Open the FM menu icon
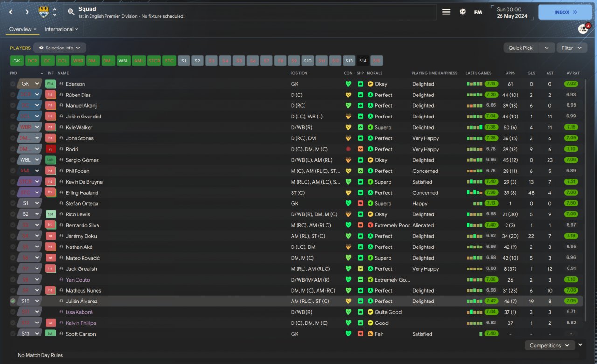Screen dimensions: 597x364 click(478, 12)
